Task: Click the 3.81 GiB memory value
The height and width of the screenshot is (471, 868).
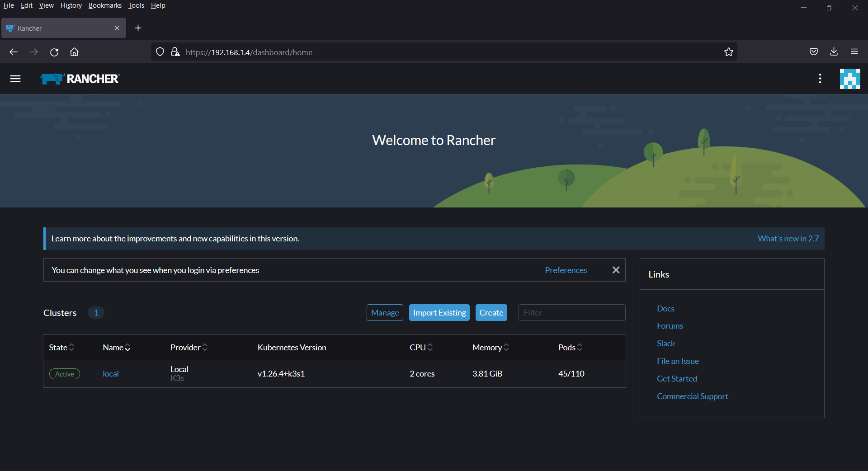Action: click(487, 374)
